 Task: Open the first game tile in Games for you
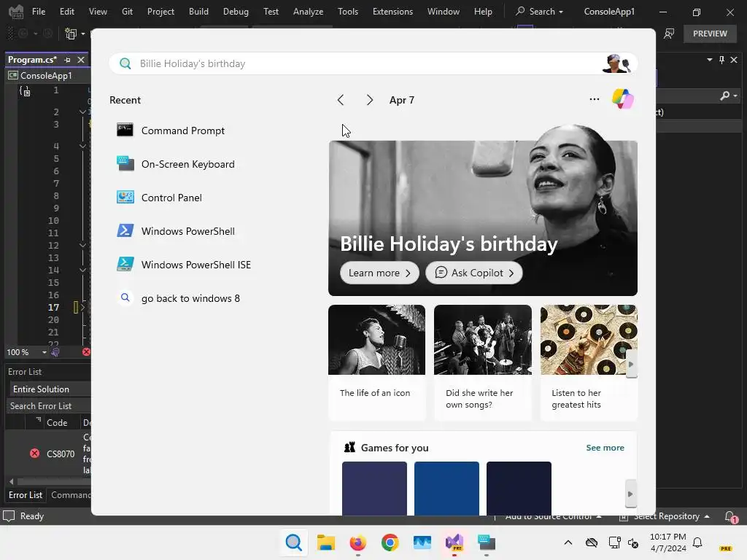[x=374, y=488]
